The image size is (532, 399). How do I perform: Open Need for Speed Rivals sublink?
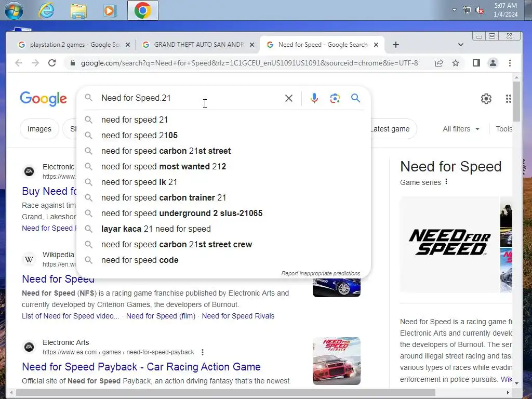click(238, 316)
